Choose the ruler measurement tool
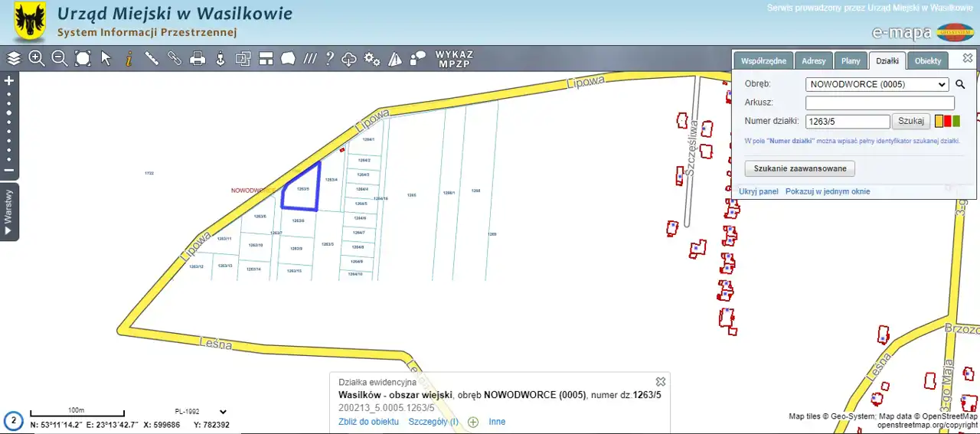The height and width of the screenshot is (434, 980). click(x=152, y=58)
